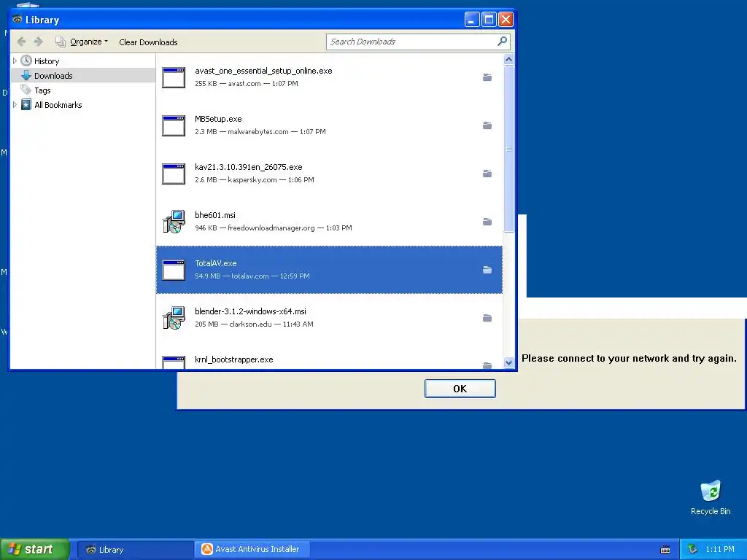Image resolution: width=747 pixels, height=560 pixels.
Task: Click the TotalAV.exe file icon
Action: tap(174, 270)
